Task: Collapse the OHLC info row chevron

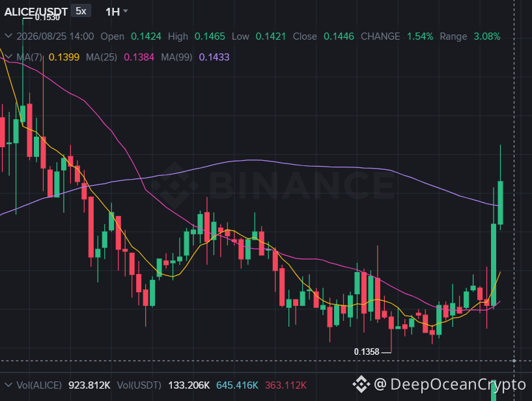Action: (8, 36)
